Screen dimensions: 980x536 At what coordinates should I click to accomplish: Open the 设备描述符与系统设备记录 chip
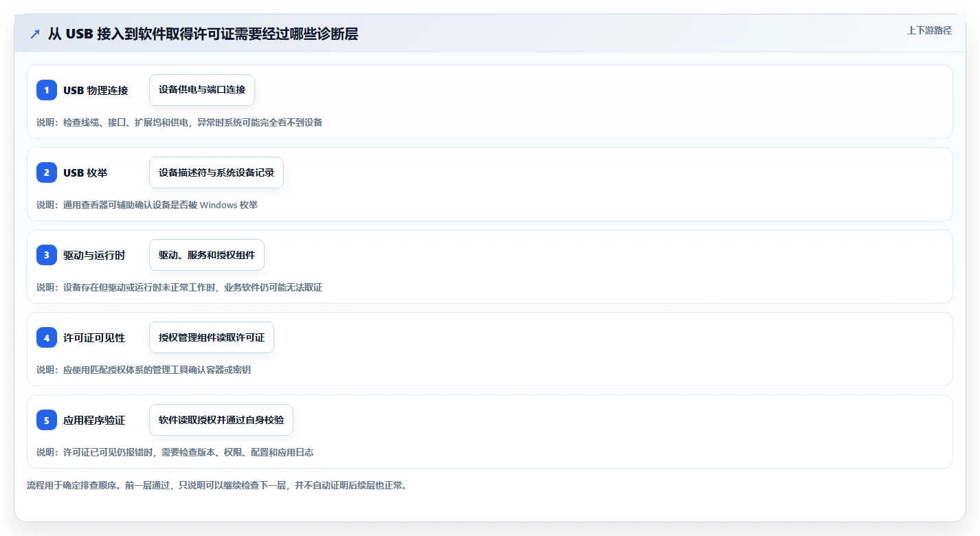click(216, 172)
